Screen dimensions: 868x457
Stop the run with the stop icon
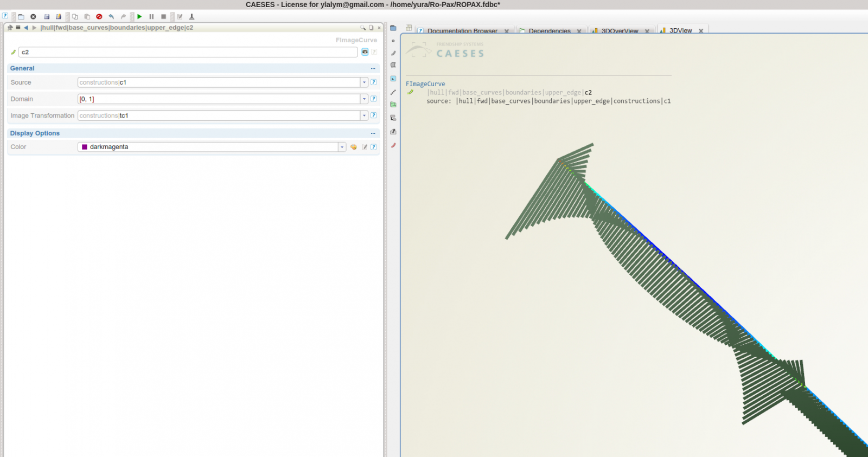163,17
